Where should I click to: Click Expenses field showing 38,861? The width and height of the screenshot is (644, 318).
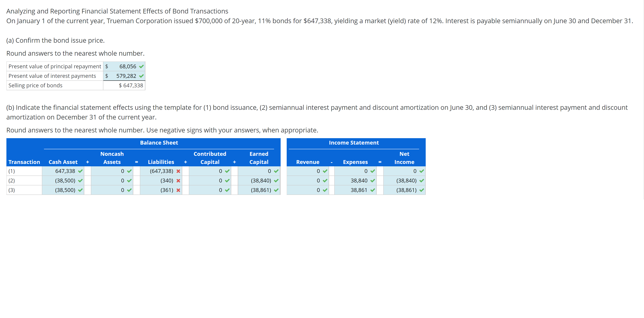click(x=356, y=190)
